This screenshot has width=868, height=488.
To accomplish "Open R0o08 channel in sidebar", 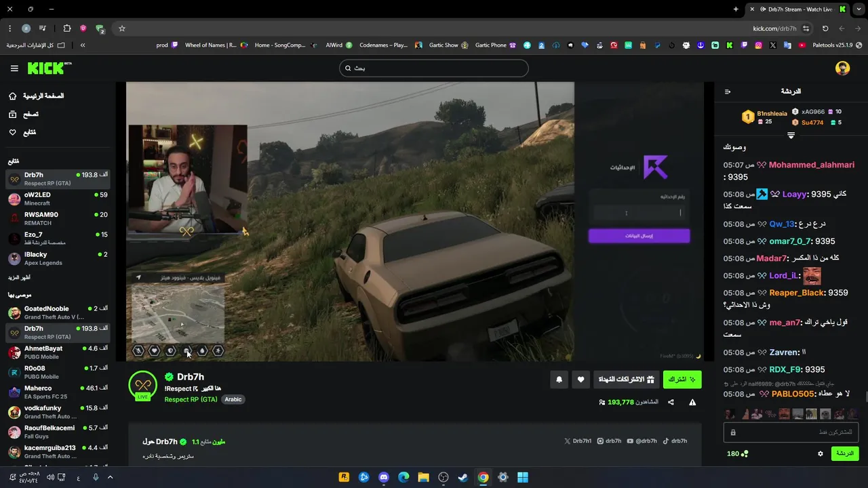I will [58, 372].
